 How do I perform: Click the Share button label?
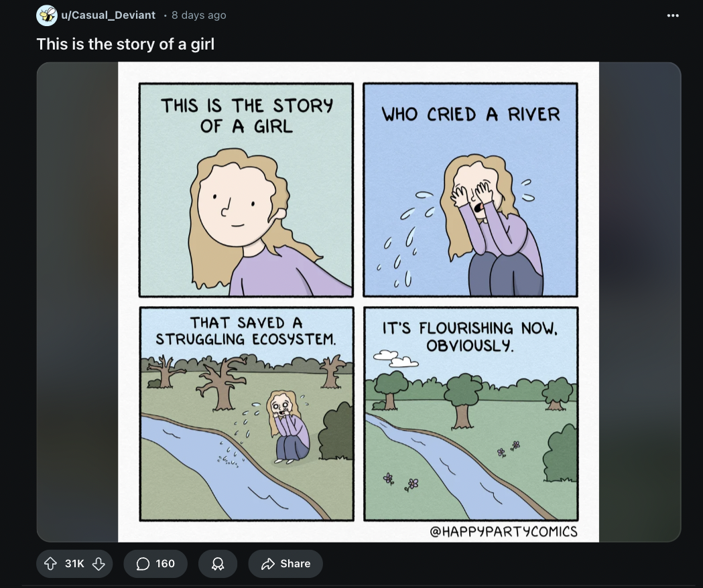pyautogui.click(x=295, y=563)
